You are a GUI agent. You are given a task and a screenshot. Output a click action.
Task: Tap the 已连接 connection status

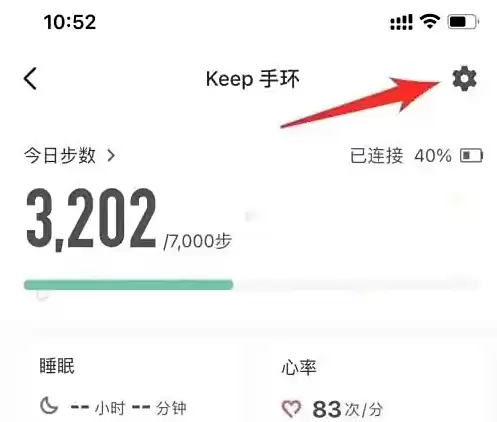point(377,156)
